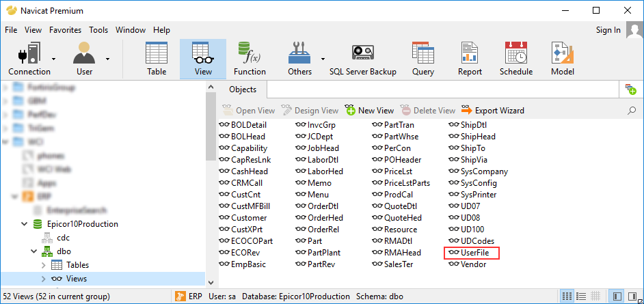Select the SysCompany view
The width and height of the screenshot is (644, 304).
pyautogui.click(x=479, y=171)
